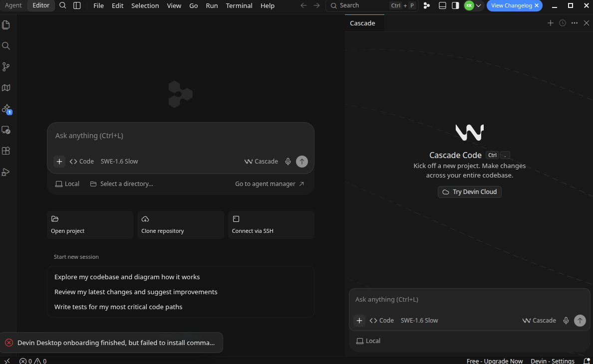Click microphone in center prompt box
Image resolution: width=593 pixels, height=364 pixels.
(288, 162)
